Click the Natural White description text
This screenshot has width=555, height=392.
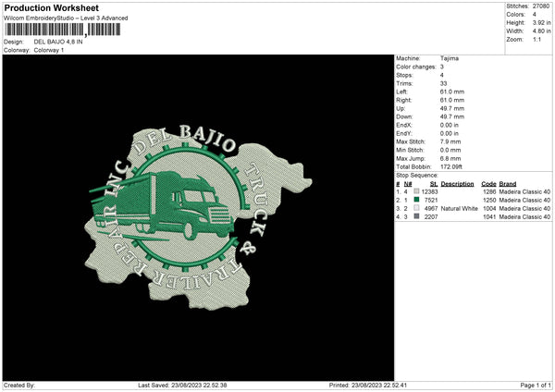tap(459, 208)
